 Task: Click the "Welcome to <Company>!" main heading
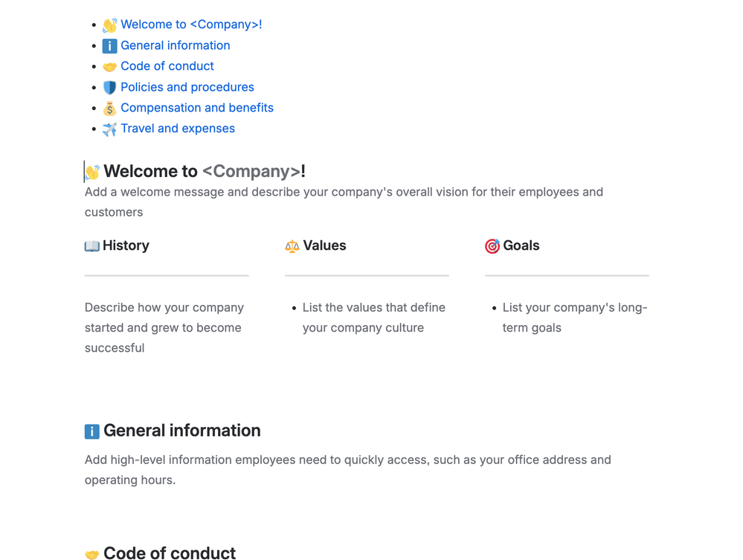coord(205,172)
